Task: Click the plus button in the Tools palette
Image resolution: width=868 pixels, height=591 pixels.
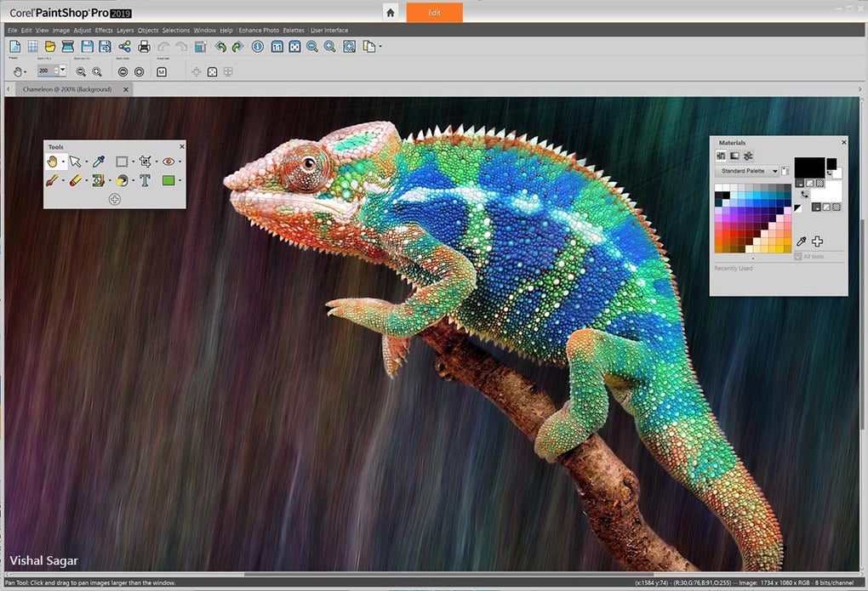Action: 114,199
